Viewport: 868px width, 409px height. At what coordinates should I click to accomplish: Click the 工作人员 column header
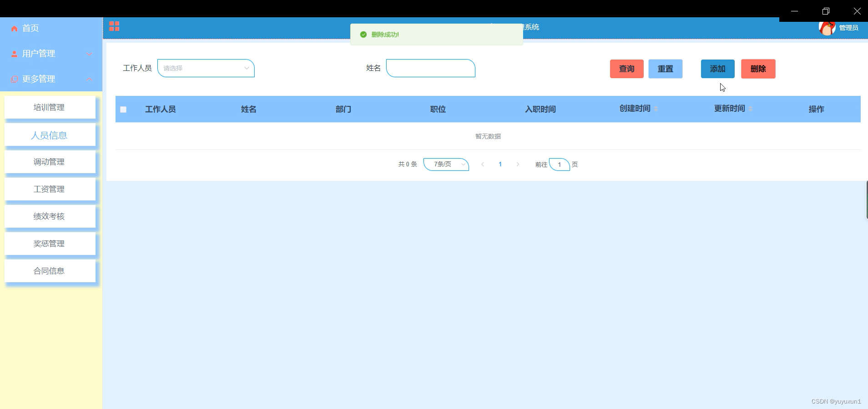(x=161, y=110)
